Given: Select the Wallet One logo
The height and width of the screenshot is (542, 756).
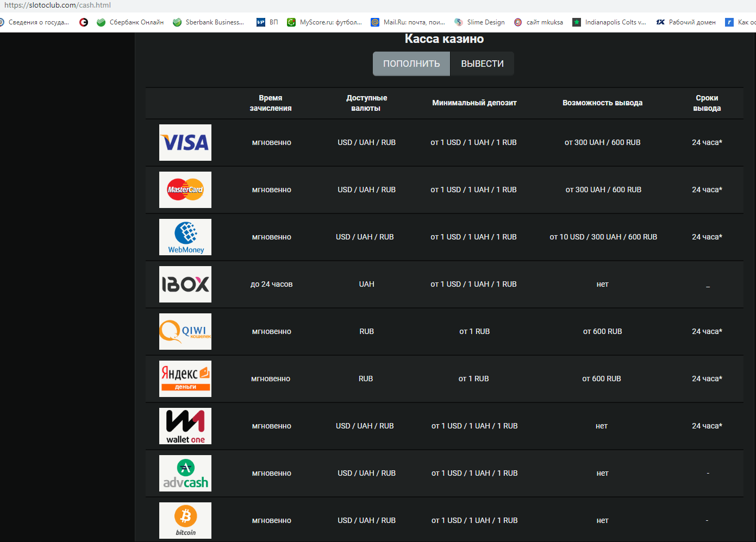Looking at the screenshot, I should tap(185, 426).
